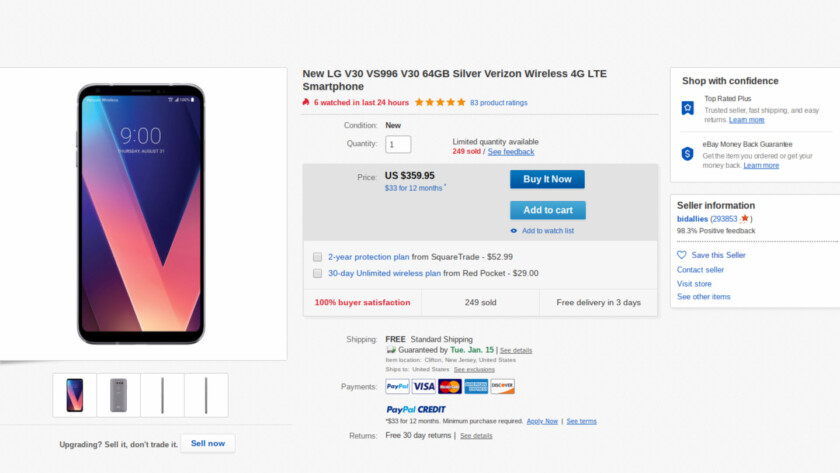
Task: Select the front view phone thumbnail
Action: (x=75, y=395)
